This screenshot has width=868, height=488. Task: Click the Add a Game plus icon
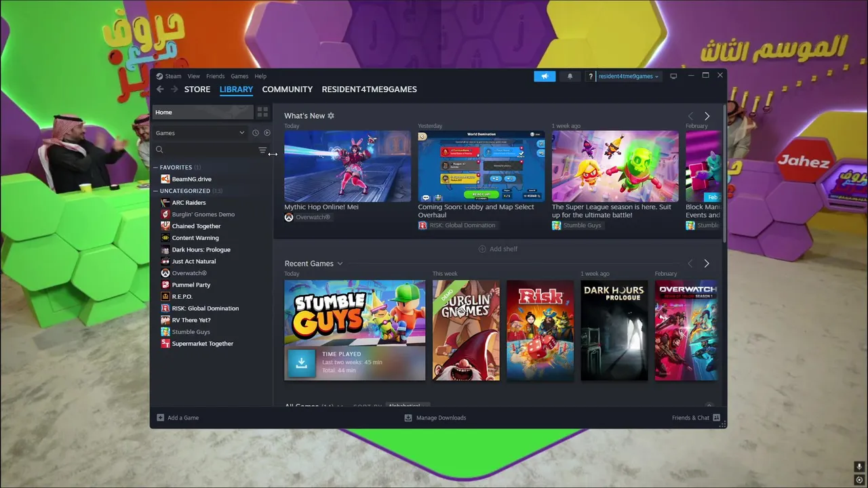pos(161,418)
